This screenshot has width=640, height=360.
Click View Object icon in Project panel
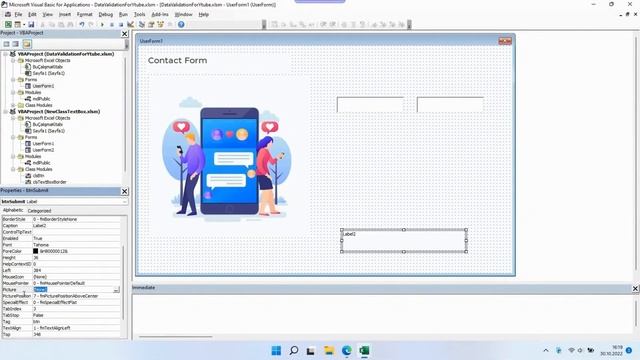pyautogui.click(x=16, y=44)
